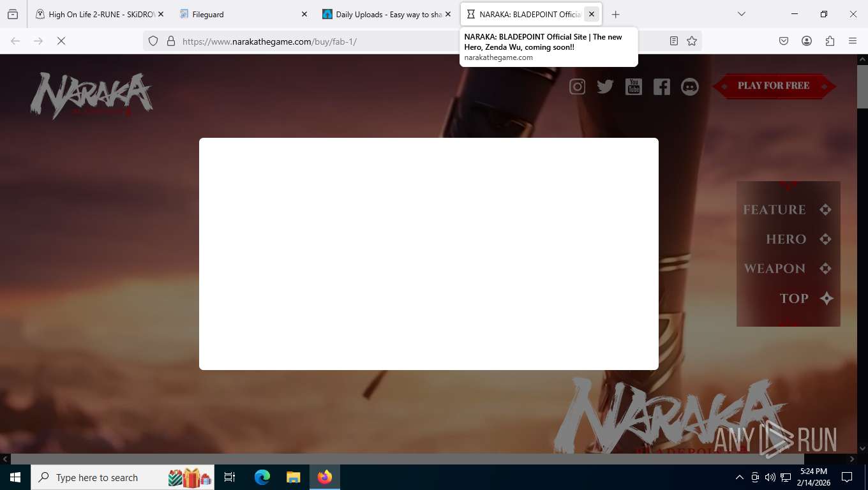Open the Facebook social icon
This screenshot has height=490, width=868.
point(662,87)
